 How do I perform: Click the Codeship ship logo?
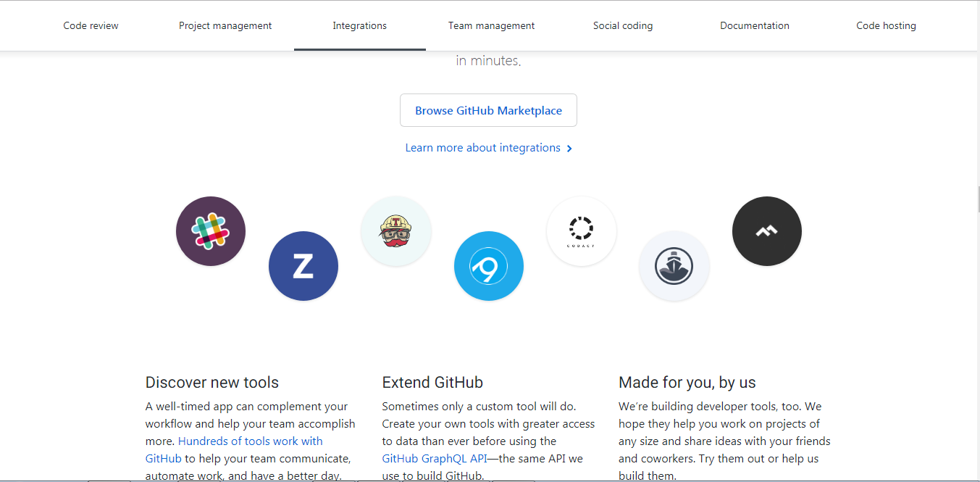[674, 266]
